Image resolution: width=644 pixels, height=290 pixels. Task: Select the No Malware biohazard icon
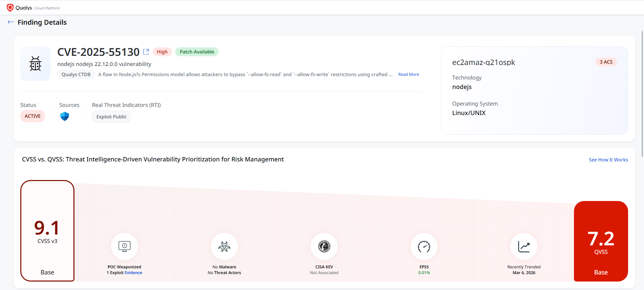(224, 246)
